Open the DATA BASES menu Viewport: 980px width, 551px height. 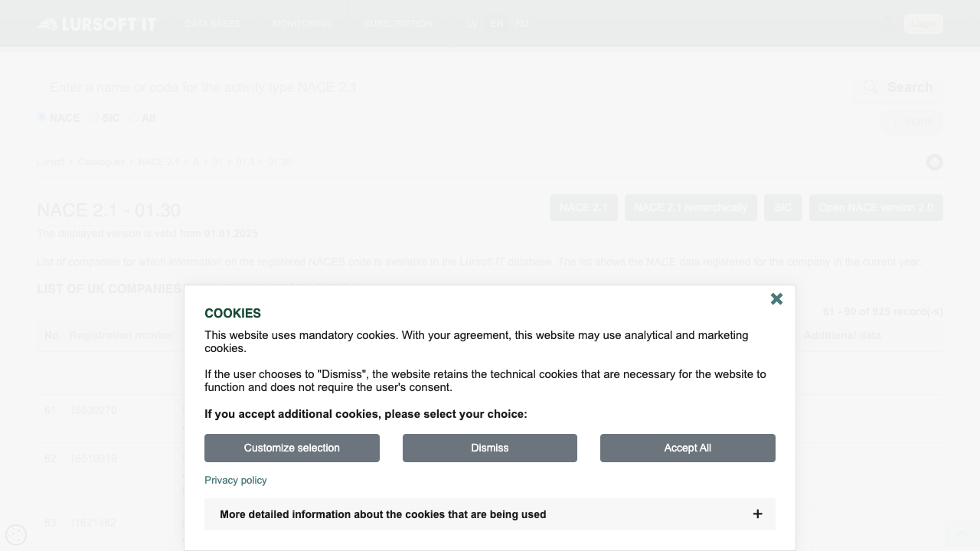[212, 24]
